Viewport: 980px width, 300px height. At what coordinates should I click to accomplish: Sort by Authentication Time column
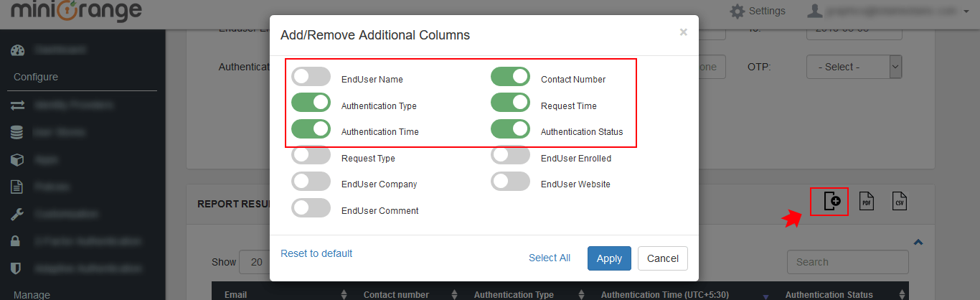pyautogui.click(x=672, y=294)
